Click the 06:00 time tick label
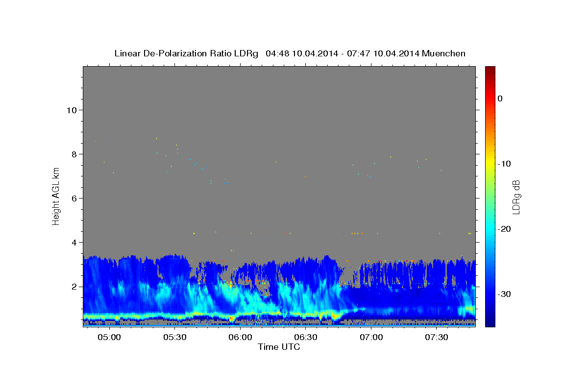This screenshot has width=588, height=392. coord(241,338)
